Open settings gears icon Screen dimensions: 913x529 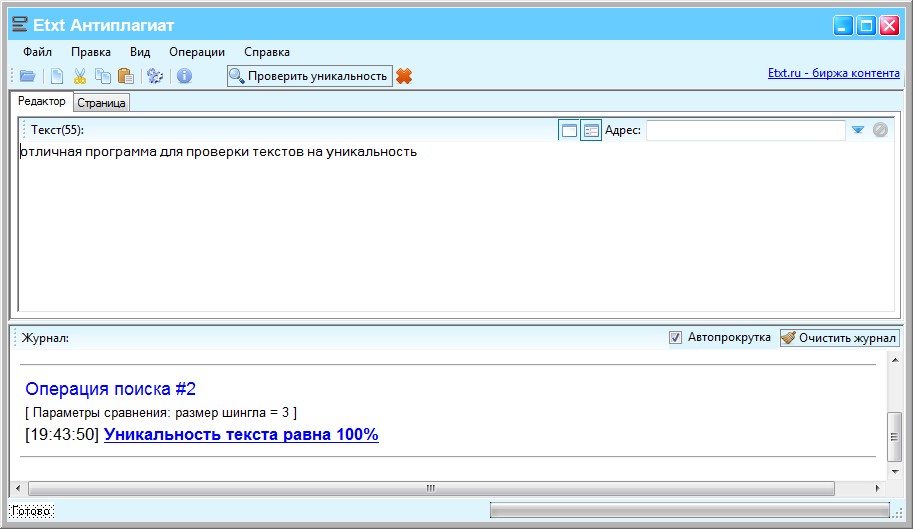point(155,76)
